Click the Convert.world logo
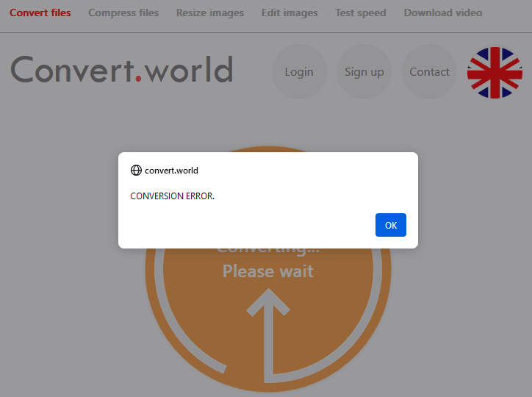Image resolution: width=532 pixels, height=397 pixels. tap(122, 70)
